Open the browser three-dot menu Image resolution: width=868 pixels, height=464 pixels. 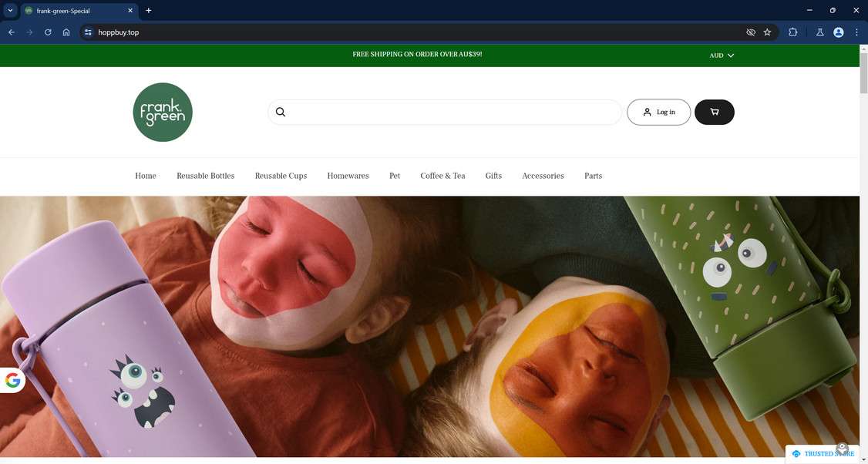click(856, 32)
